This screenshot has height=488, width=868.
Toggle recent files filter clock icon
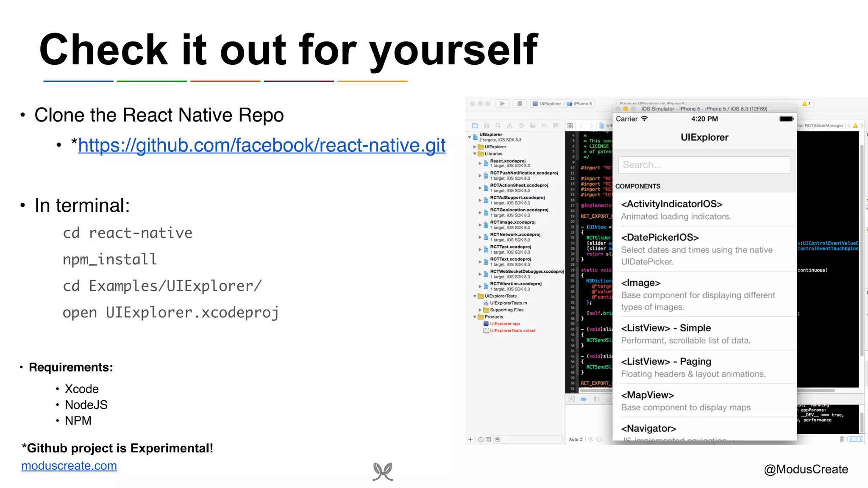481,440
